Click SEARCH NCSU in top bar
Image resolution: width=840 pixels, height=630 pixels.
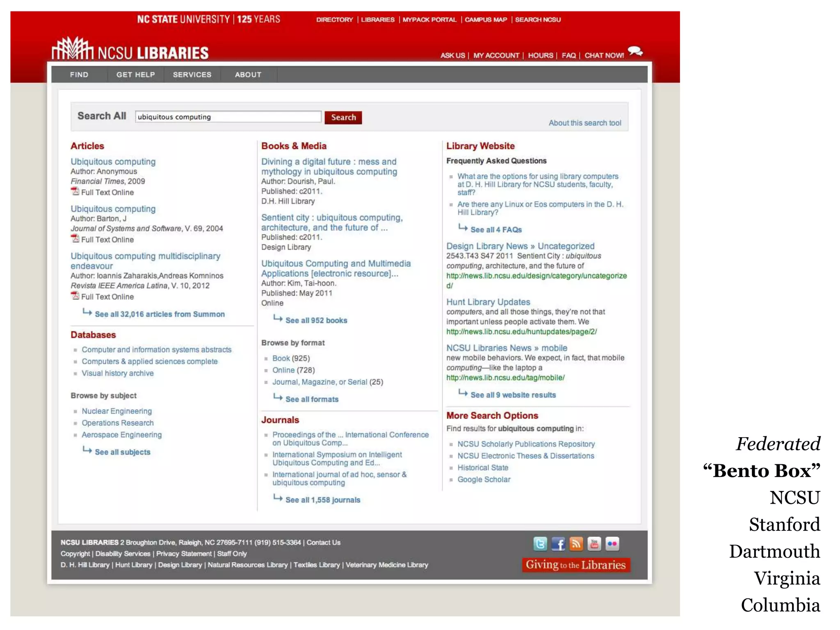[x=538, y=20]
